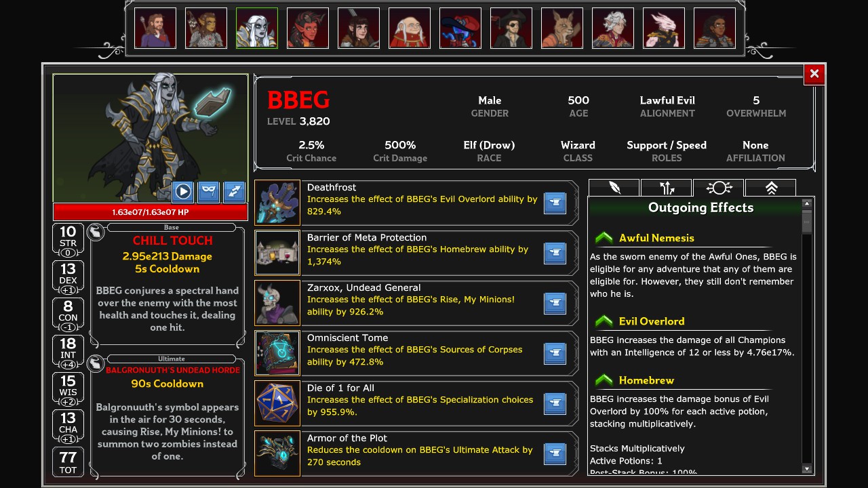Image resolution: width=868 pixels, height=488 pixels.
Task: Toggle the Ultimate attack swap icon
Action: point(97,363)
